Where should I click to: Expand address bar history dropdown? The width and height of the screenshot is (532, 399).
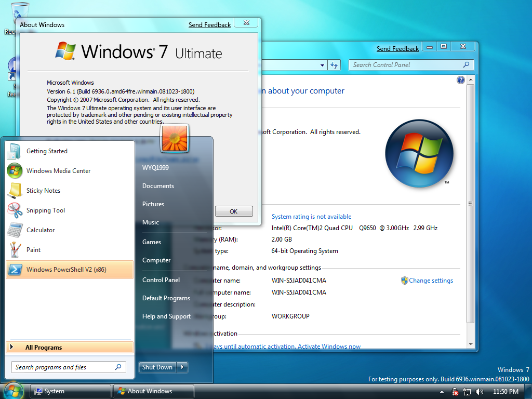pyautogui.click(x=322, y=65)
